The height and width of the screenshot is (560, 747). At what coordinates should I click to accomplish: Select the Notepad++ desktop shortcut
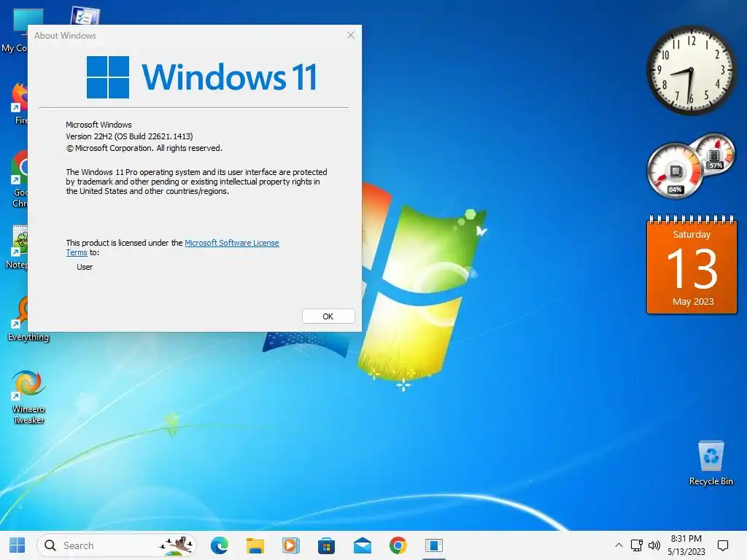point(18,246)
